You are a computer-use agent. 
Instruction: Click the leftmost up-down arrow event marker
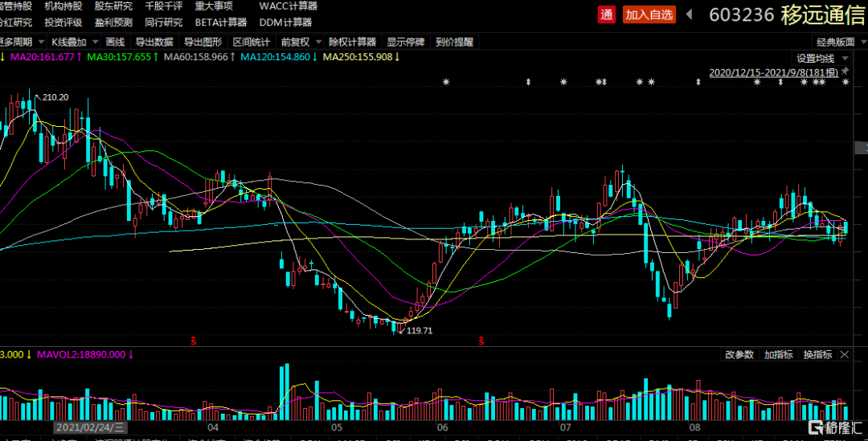click(x=528, y=82)
